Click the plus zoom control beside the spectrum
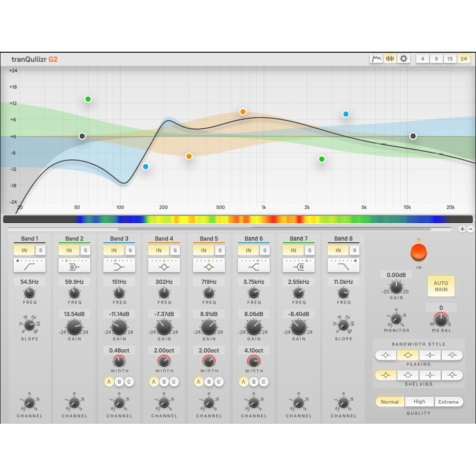Screen dimensions: 476x476 [462, 229]
